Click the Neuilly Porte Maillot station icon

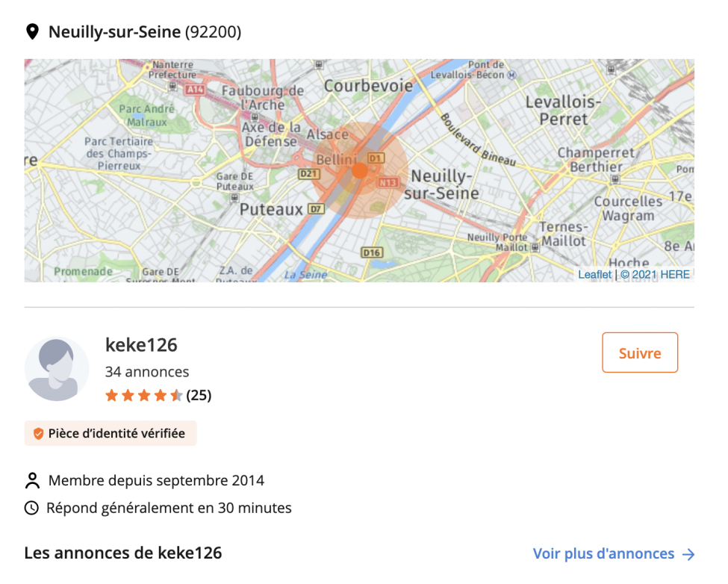[535, 247]
